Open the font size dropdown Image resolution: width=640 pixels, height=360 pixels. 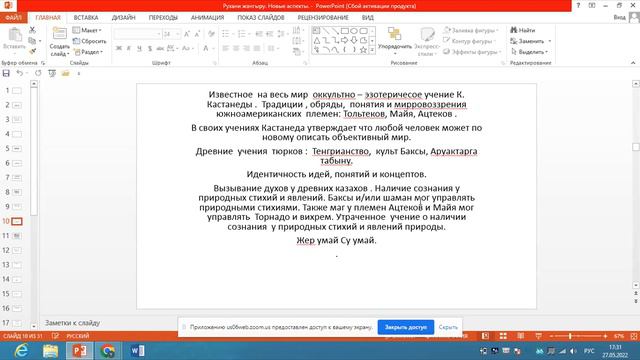(x=178, y=34)
